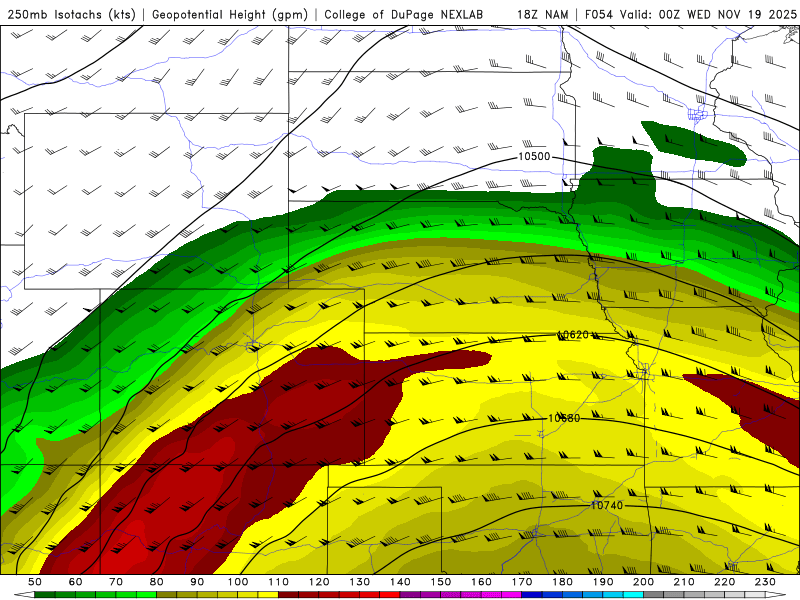
Task: Click the 170 value on the color scale
Action: pos(522,582)
